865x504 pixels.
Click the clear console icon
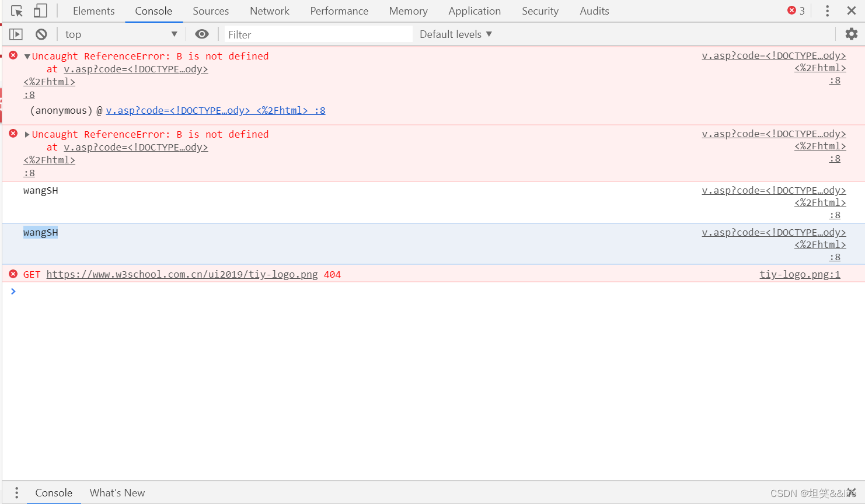click(x=40, y=34)
